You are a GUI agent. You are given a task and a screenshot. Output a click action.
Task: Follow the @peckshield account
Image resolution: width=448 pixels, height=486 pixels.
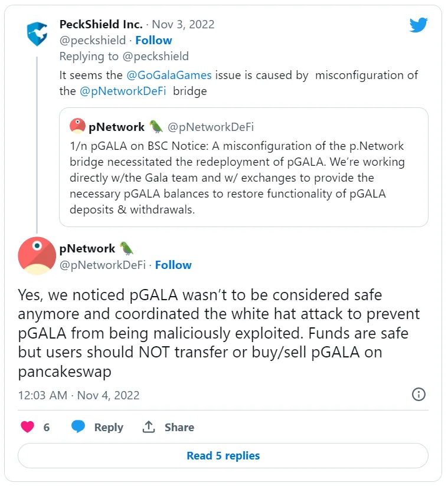point(153,40)
